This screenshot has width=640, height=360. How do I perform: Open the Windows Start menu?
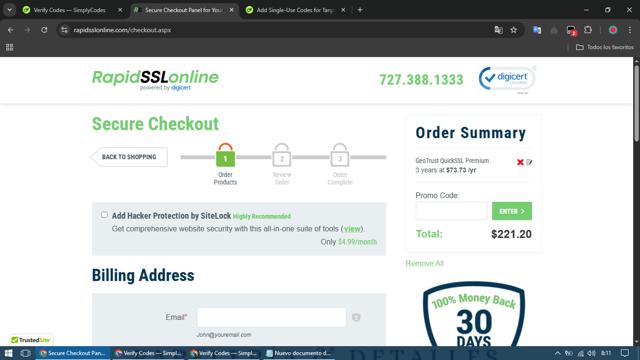[8, 353]
